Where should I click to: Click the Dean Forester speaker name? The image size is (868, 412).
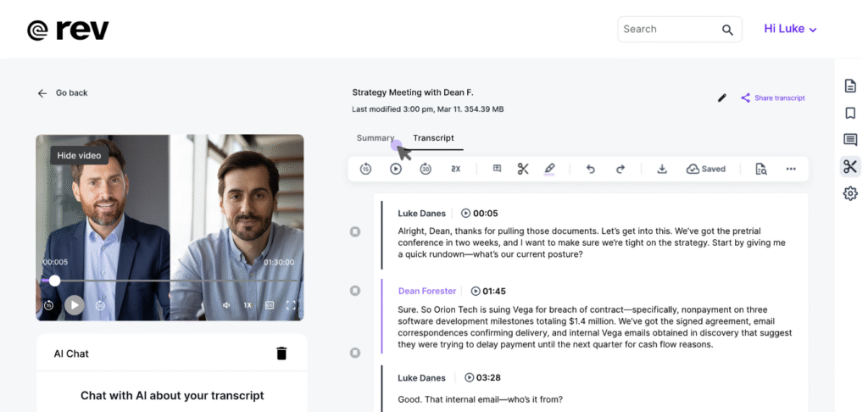click(427, 292)
